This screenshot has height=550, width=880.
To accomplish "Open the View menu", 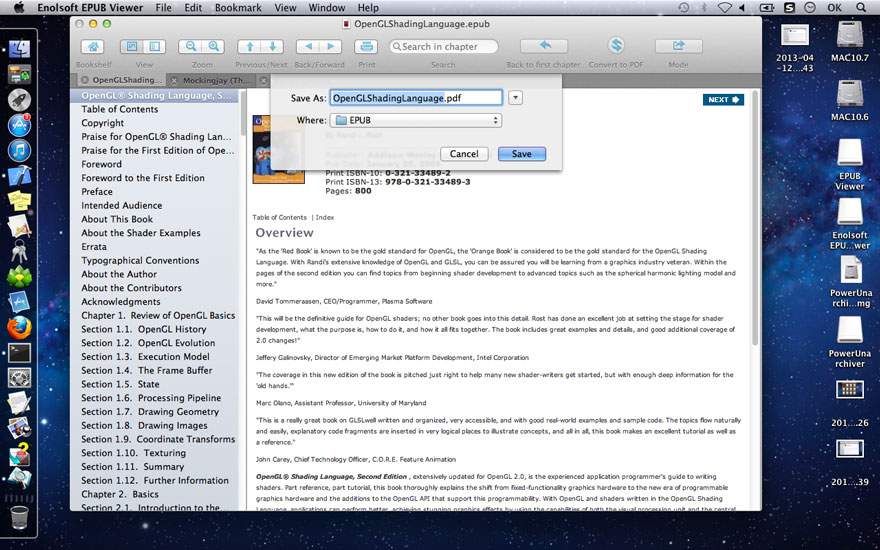I will tap(285, 8).
